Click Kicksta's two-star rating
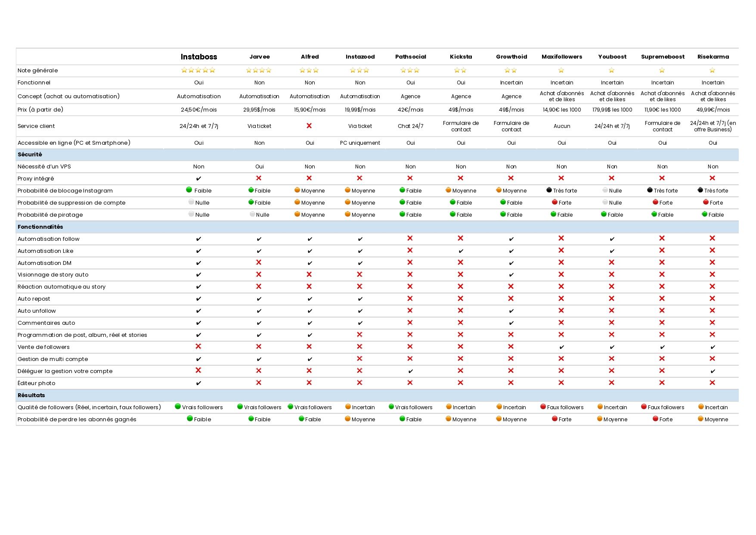The image size is (756, 535). pyautogui.click(x=461, y=70)
